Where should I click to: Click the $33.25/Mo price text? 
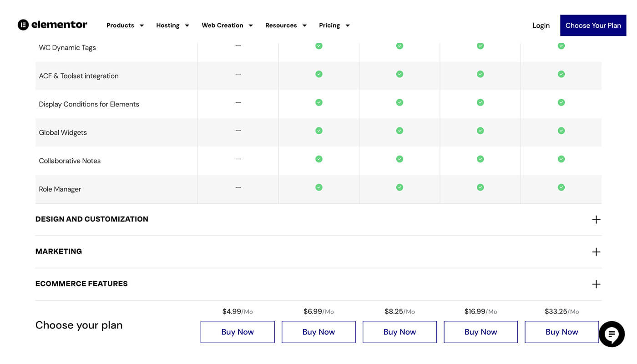click(561, 312)
